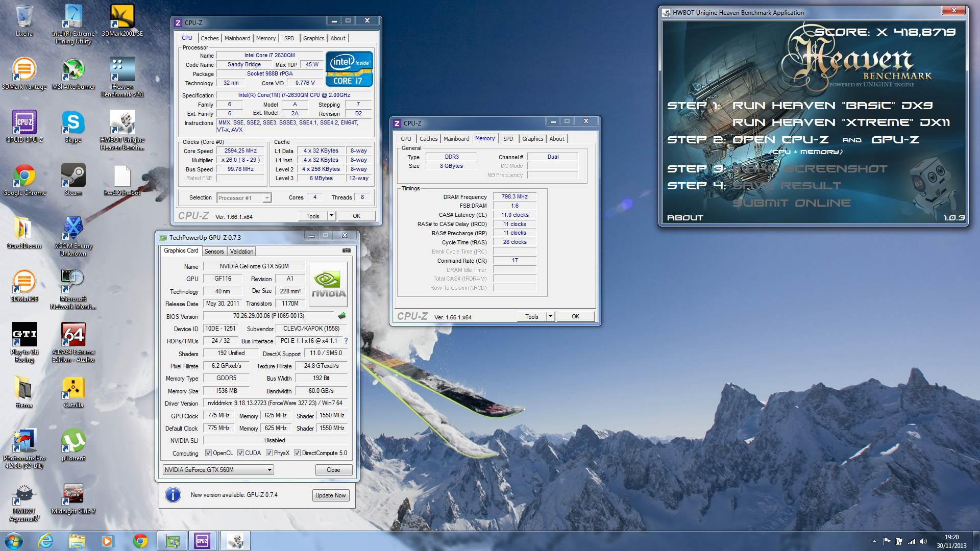Viewport: 980px width, 551px height.
Task: Switch to SPD tab in CPU-Z Memory window
Action: (x=508, y=139)
